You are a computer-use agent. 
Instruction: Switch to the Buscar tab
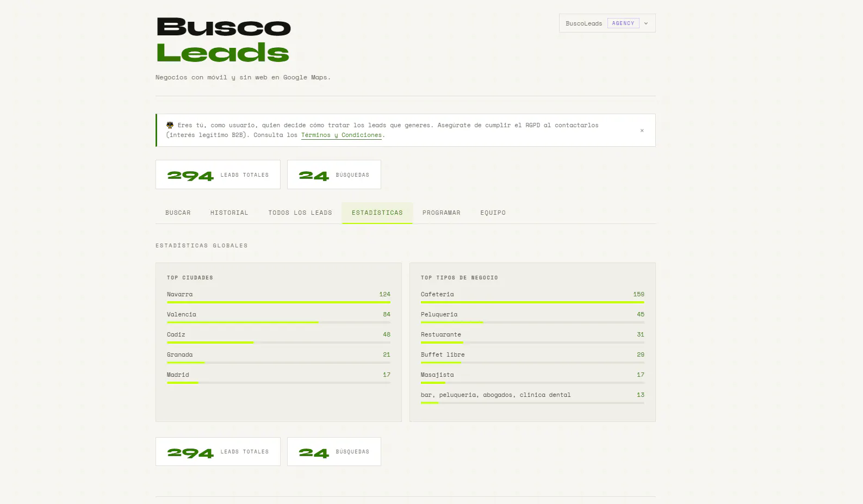[178, 213]
